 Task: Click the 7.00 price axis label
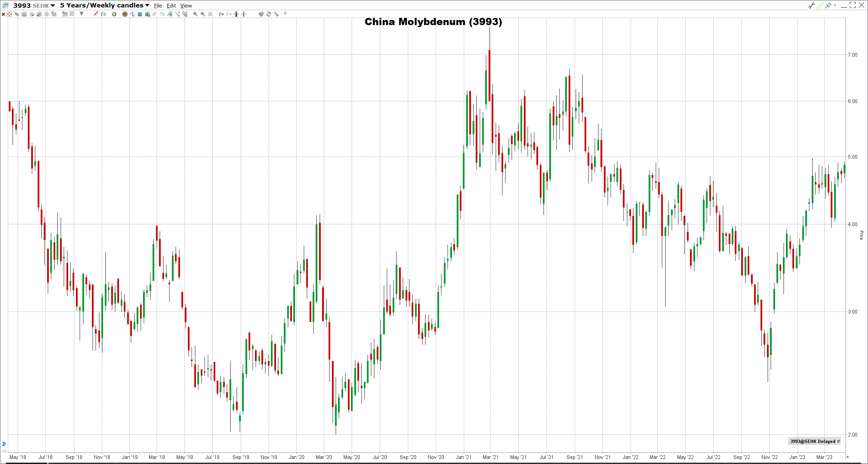pos(852,55)
